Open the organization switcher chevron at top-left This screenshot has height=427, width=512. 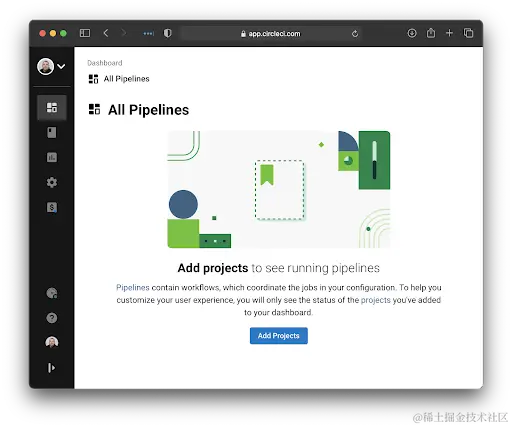(x=61, y=66)
